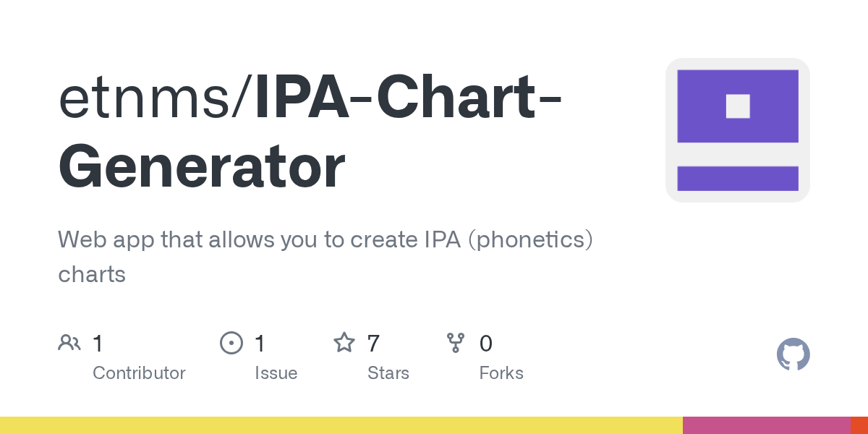Image resolution: width=868 pixels, height=434 pixels.
Task: Click the Forks label
Action: [501, 373]
